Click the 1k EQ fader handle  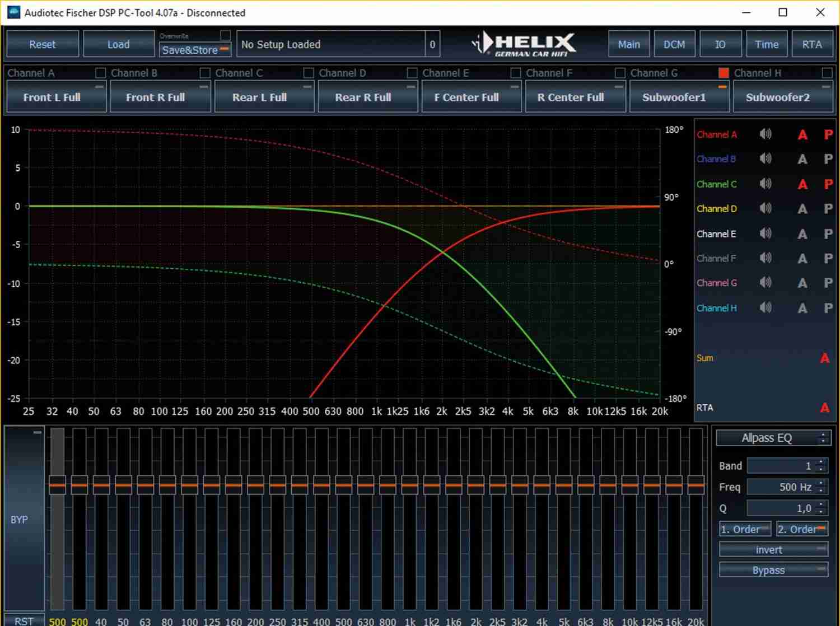(x=410, y=485)
